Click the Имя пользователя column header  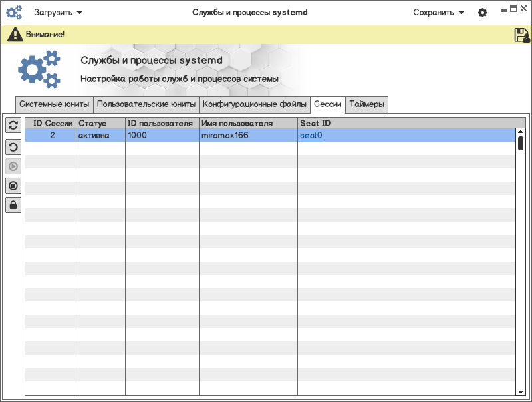(237, 123)
